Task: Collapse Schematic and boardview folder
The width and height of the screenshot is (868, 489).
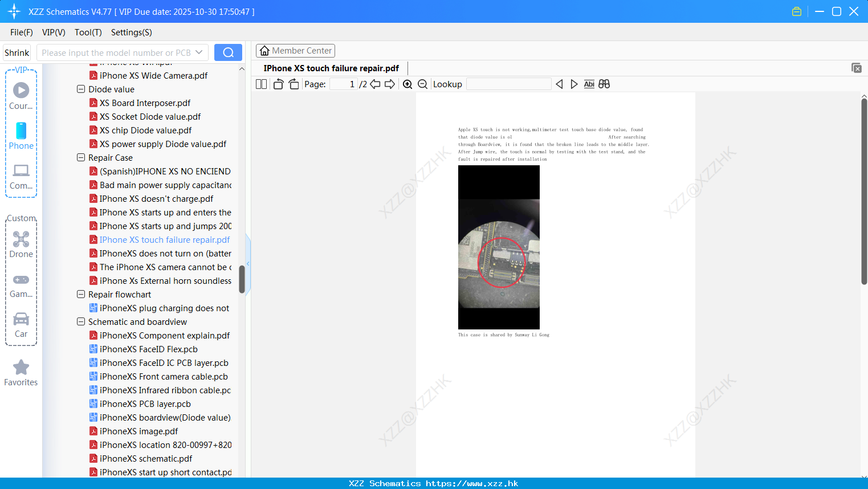Action: [81, 321]
